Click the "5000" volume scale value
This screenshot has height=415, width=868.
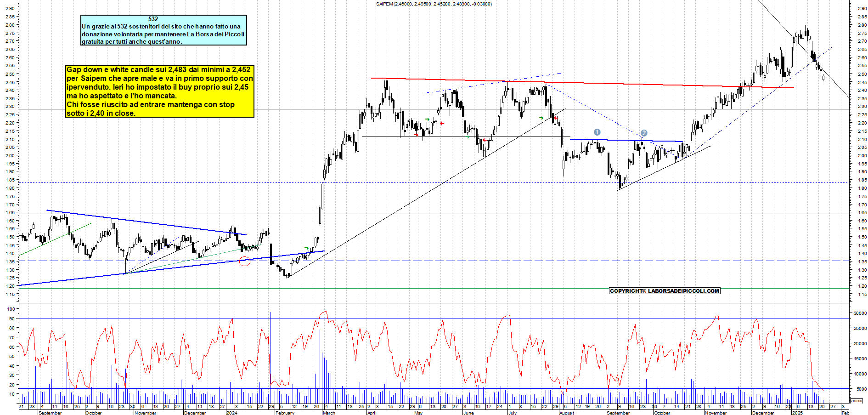pos(862,389)
